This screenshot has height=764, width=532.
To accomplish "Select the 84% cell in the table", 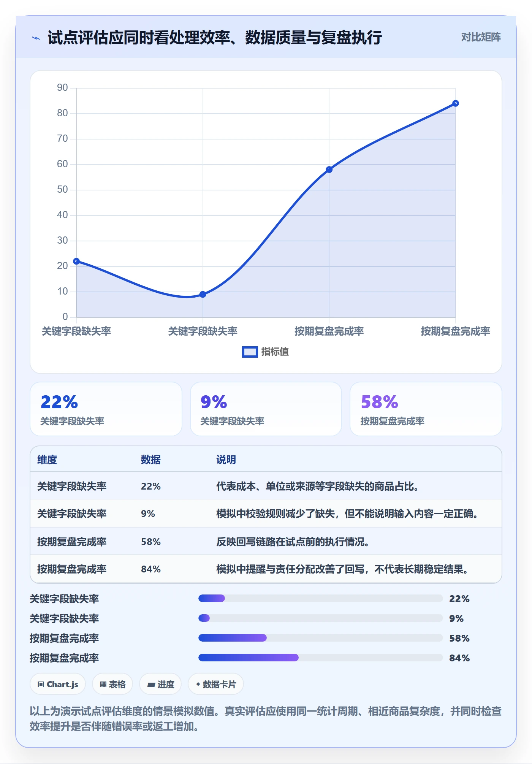I will click(x=151, y=569).
